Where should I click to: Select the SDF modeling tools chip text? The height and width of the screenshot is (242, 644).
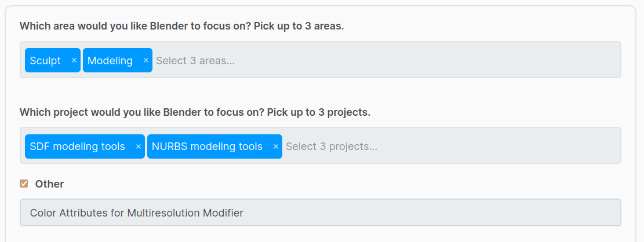click(78, 146)
